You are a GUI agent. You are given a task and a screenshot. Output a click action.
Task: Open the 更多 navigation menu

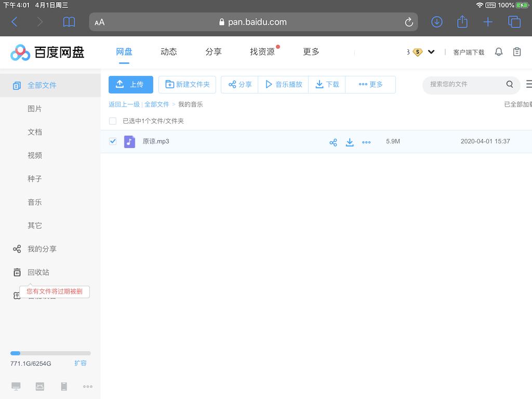point(311,52)
